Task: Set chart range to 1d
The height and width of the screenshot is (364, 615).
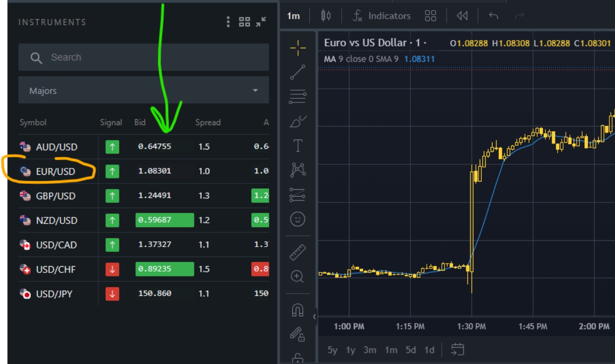Action: tap(429, 350)
